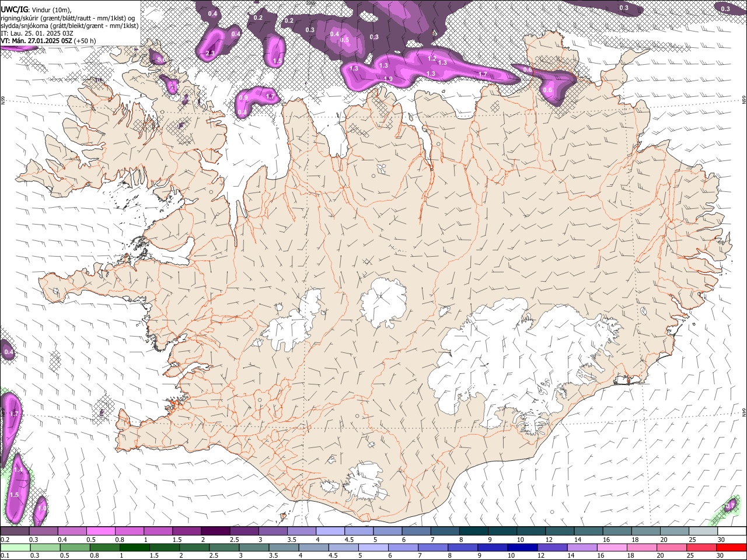Select the dark grayish-purple 0.2 swatch in the snow legend
This screenshot has height=560, width=747.
(x=15, y=531)
